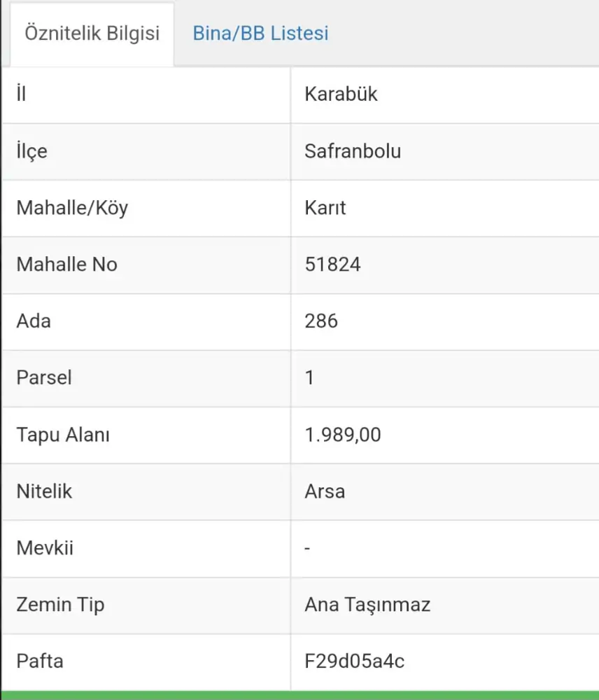Click the Mahalle/Köy row label
The image size is (599, 700).
(x=72, y=208)
